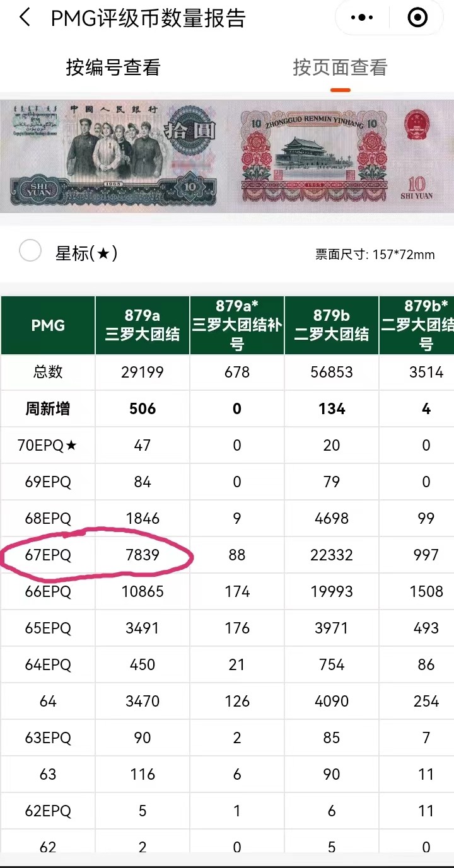The height and width of the screenshot is (868, 454).
Task: Select the 67EPQ grade row label
Action: [x=48, y=555]
